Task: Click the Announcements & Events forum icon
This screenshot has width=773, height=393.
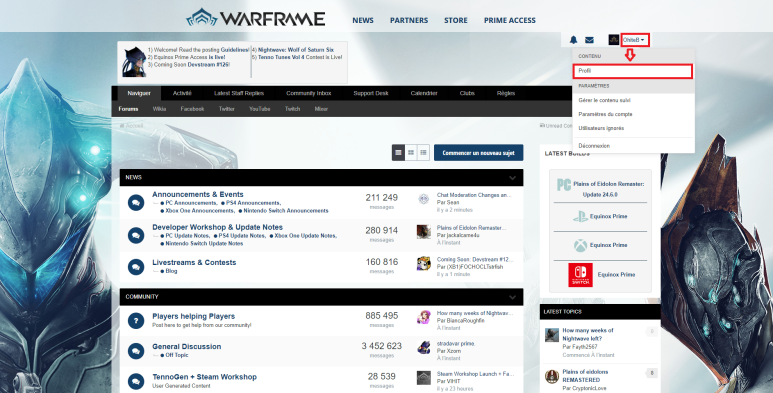Action: point(136,203)
